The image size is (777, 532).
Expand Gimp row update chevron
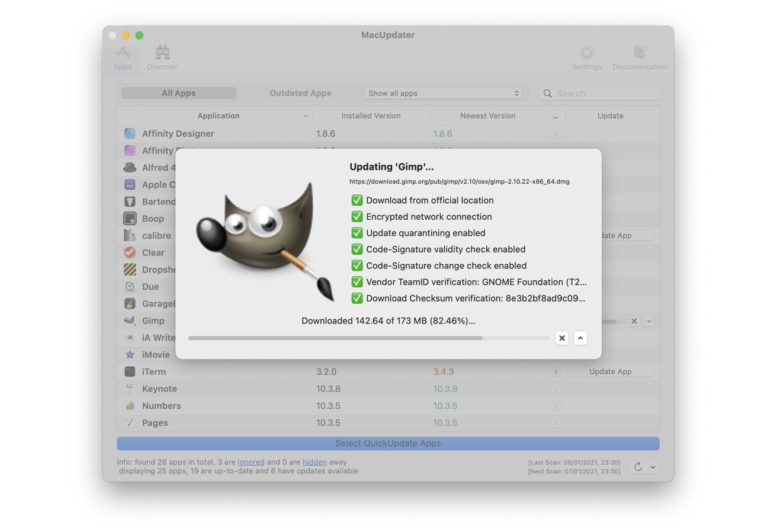point(649,321)
